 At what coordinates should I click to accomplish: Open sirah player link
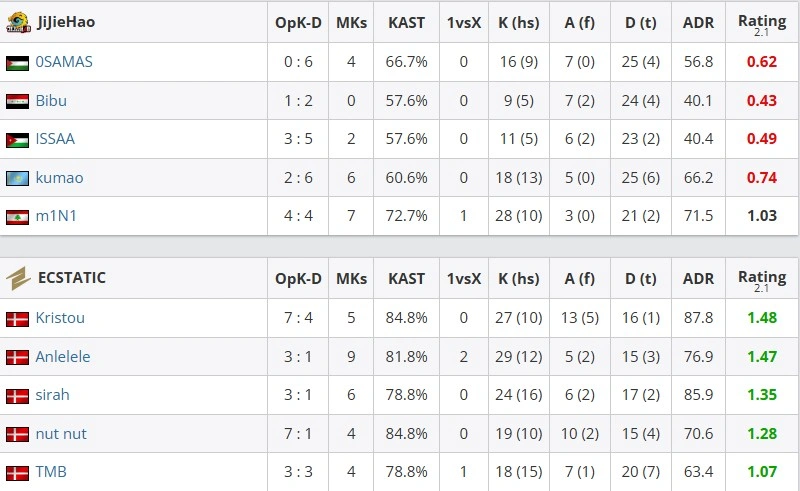tap(53, 395)
